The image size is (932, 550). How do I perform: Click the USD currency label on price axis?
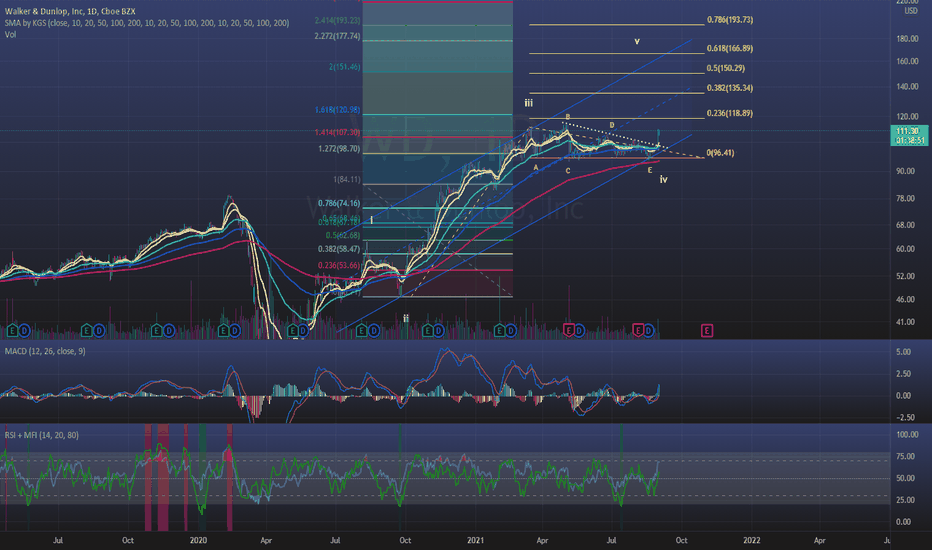tap(911, 11)
